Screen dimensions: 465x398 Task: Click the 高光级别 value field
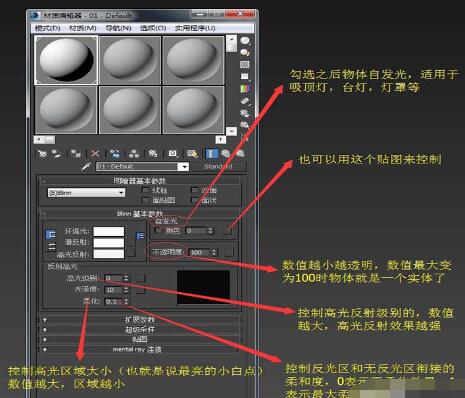[113, 278]
